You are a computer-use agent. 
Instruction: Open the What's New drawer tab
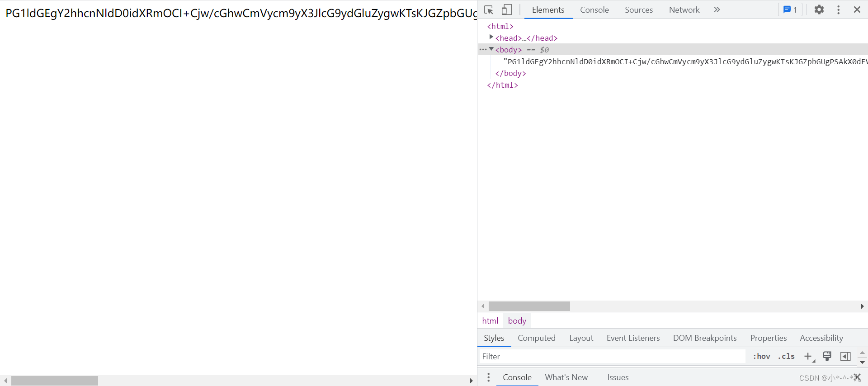coord(566,377)
